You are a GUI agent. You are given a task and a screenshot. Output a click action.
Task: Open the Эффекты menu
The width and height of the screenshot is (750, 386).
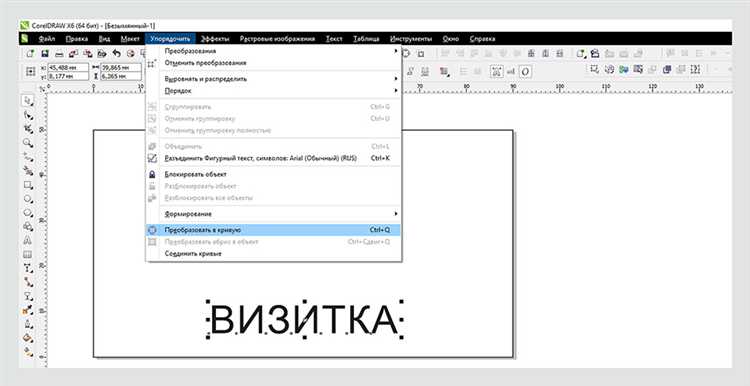(215, 39)
